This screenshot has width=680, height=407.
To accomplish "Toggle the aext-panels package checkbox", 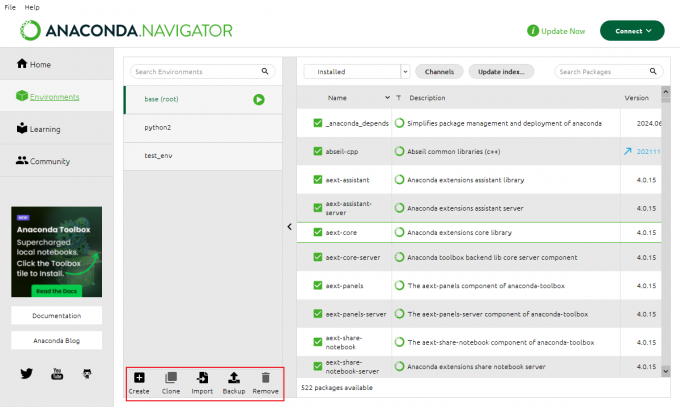I will [318, 286].
